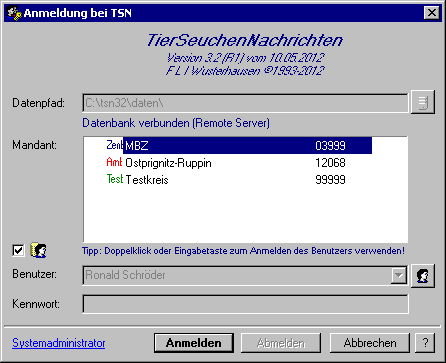Click the Datenpfad path field
The image size is (446, 363).
tap(245, 103)
